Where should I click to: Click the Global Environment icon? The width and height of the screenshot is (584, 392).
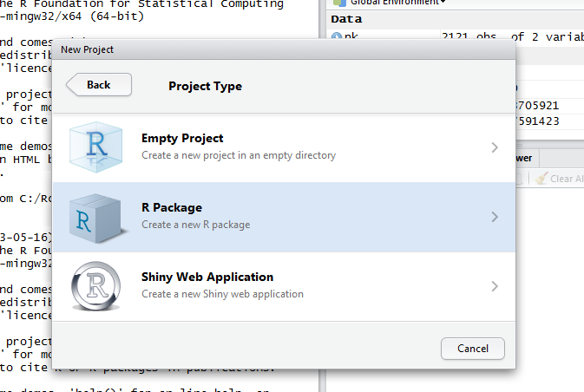(339, 3)
